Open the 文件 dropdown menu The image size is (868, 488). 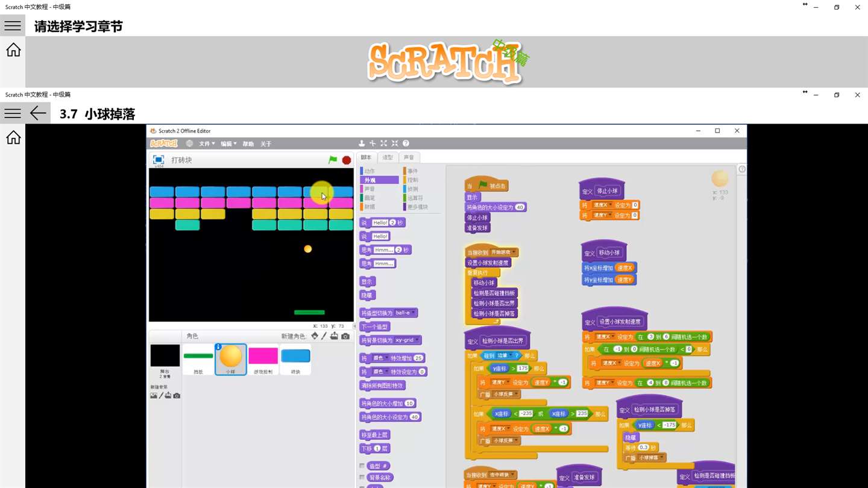(x=207, y=144)
